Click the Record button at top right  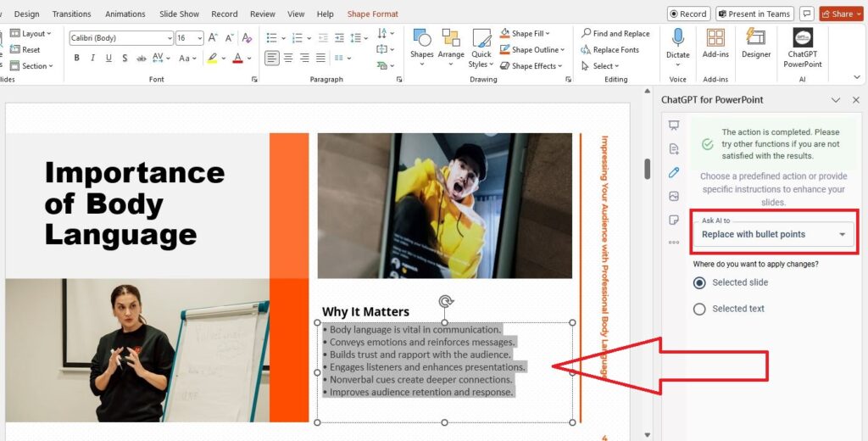(x=688, y=14)
